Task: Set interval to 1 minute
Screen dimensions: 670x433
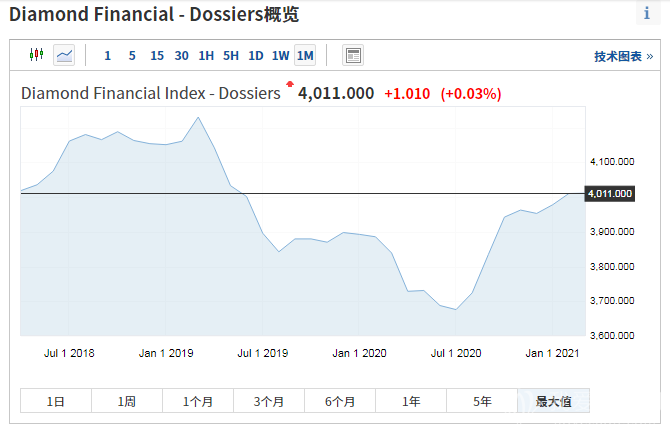Action: click(108, 56)
